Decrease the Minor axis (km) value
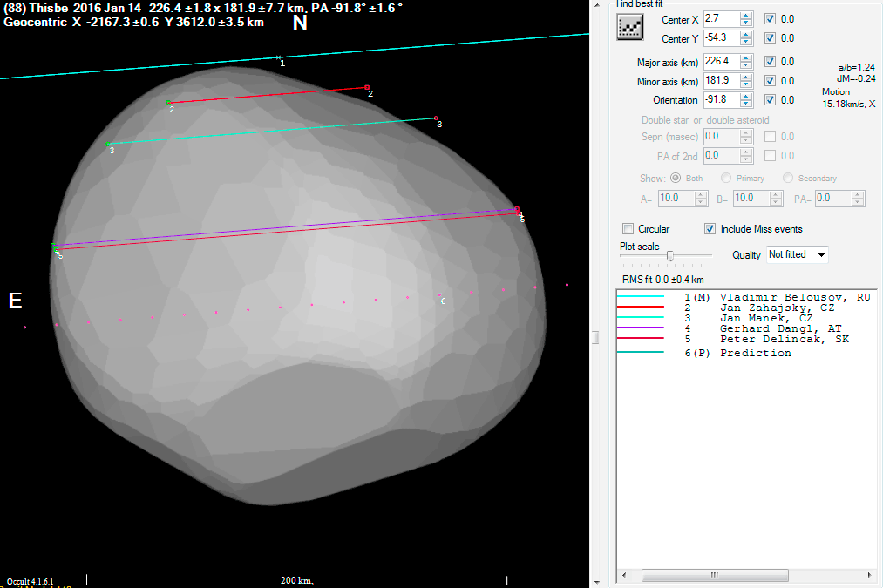The image size is (883, 588). tap(747, 84)
